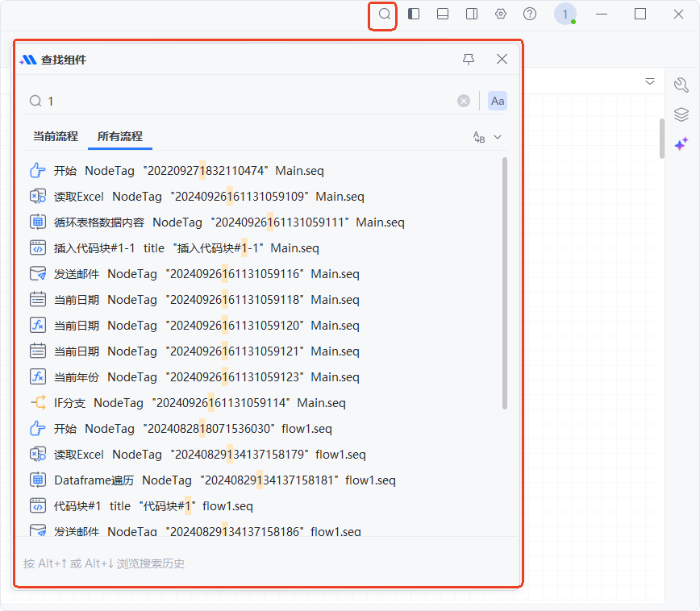
Task: Open help with the question mark icon
Action: point(530,14)
